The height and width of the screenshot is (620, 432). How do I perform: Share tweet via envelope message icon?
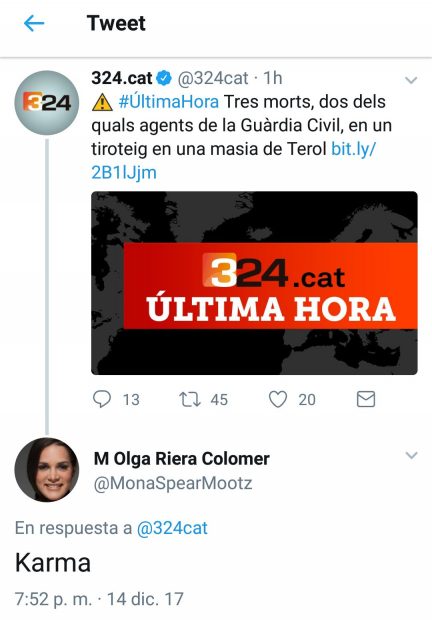click(366, 399)
